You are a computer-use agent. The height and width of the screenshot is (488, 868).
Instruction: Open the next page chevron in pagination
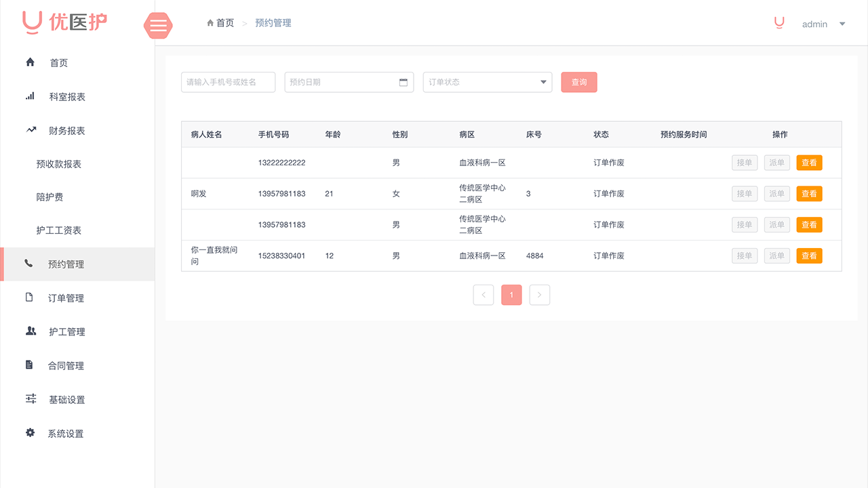tap(539, 294)
